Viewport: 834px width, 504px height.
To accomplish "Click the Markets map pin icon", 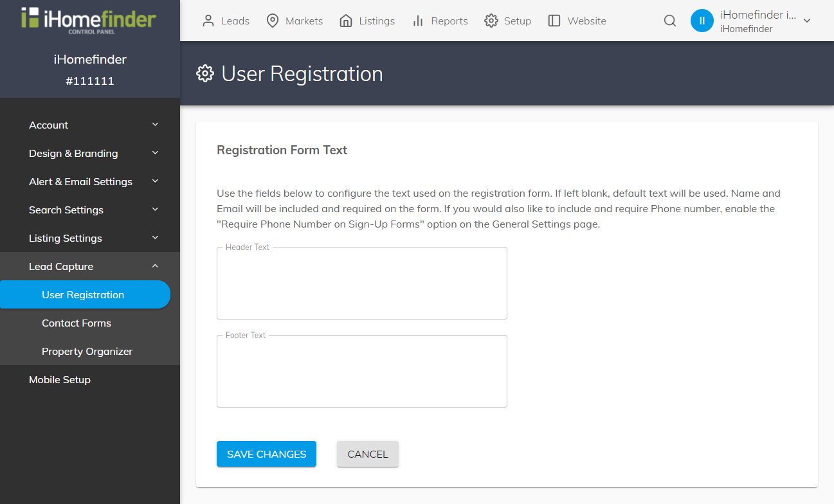I will tap(271, 20).
